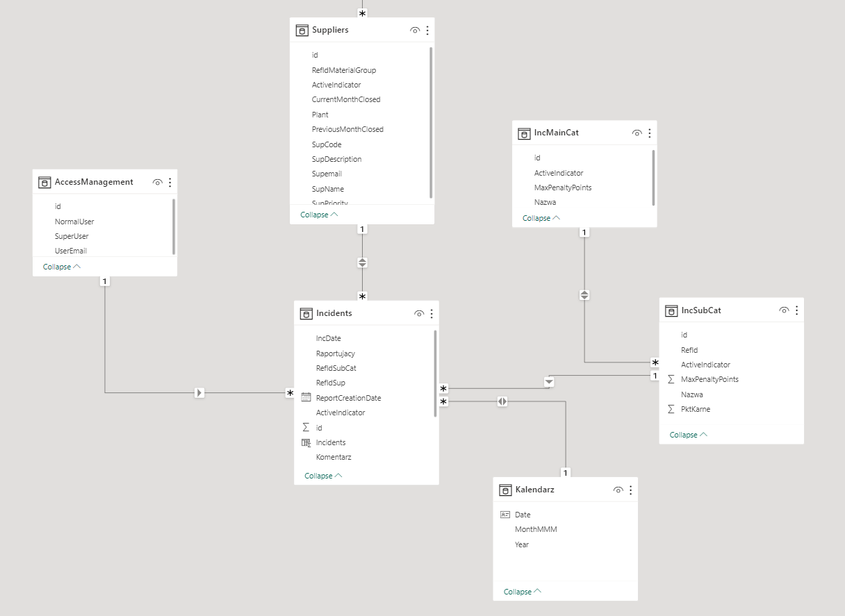Select Komentarz field in Incidents
The image size is (845, 616).
[334, 457]
